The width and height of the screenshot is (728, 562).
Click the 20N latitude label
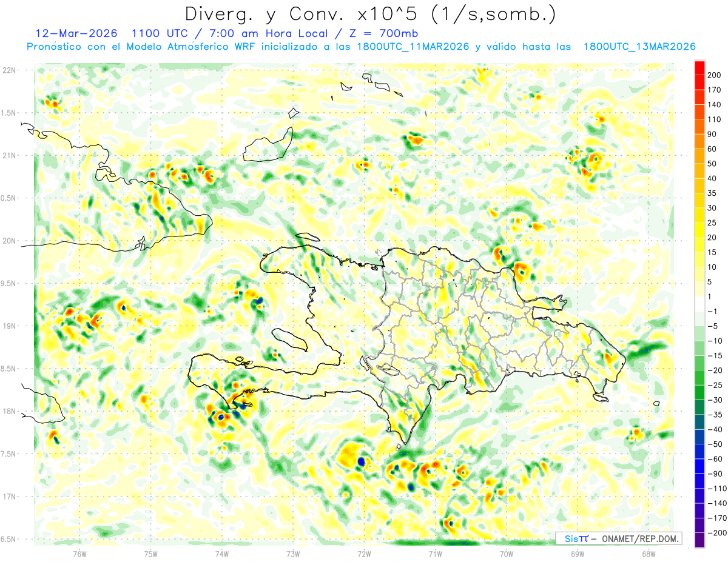click(x=9, y=241)
